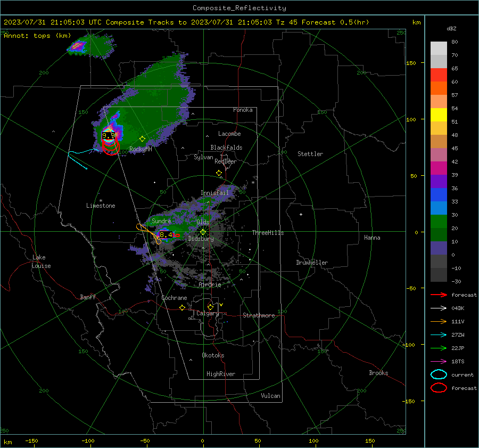Click the 18TS legend label
Viewport: 479px width, 448px height.
coord(458,362)
